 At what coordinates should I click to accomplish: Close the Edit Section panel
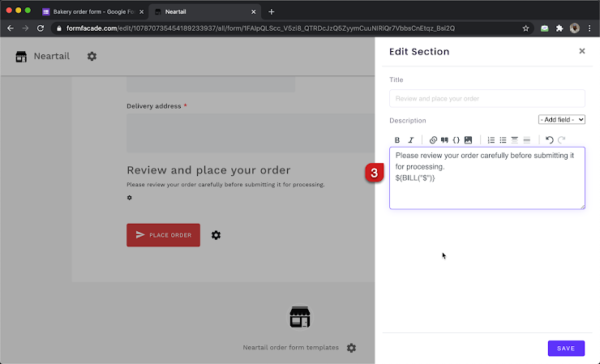click(582, 51)
